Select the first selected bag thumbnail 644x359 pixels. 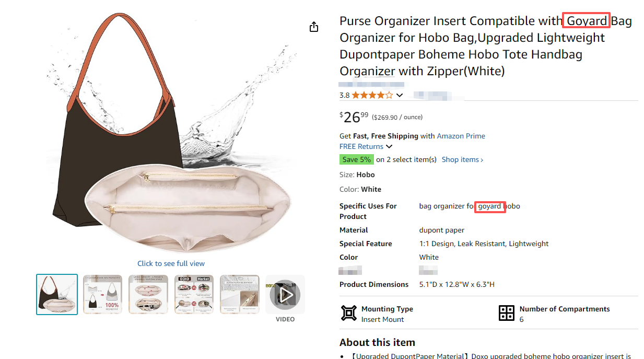tap(57, 294)
